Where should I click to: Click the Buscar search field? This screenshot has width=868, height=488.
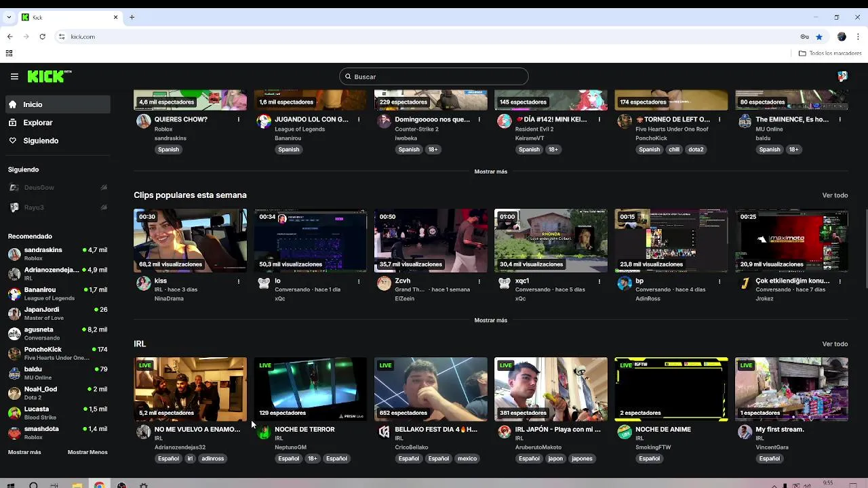pos(434,77)
